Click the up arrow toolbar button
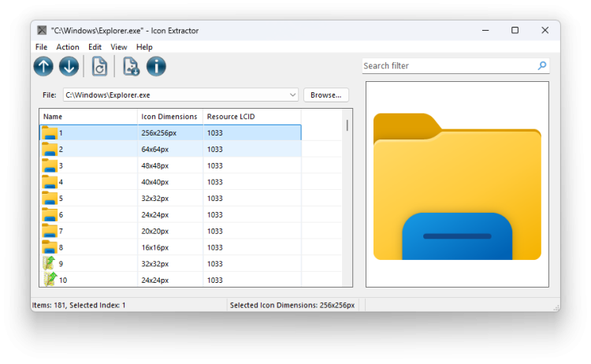The image size is (591, 364). (x=43, y=67)
